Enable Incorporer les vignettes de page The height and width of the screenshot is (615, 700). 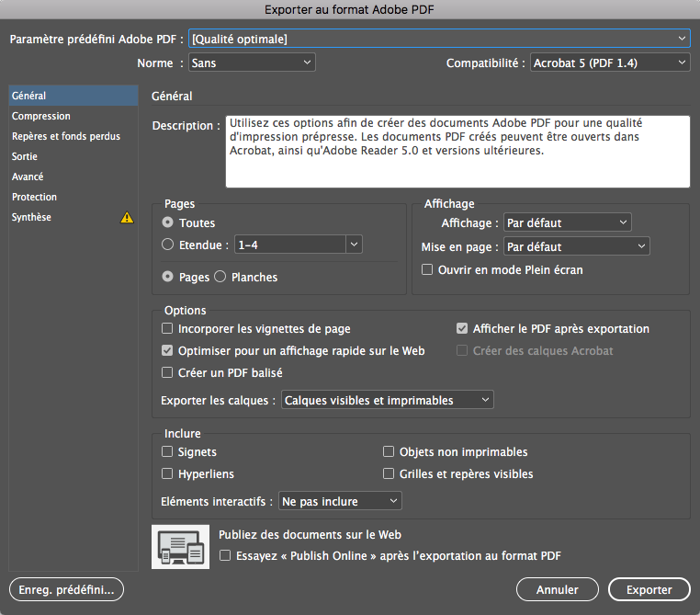(x=167, y=328)
